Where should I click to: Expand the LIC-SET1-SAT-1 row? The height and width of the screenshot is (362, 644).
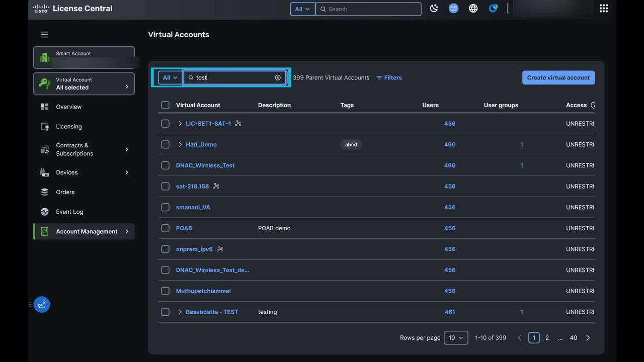pos(180,123)
